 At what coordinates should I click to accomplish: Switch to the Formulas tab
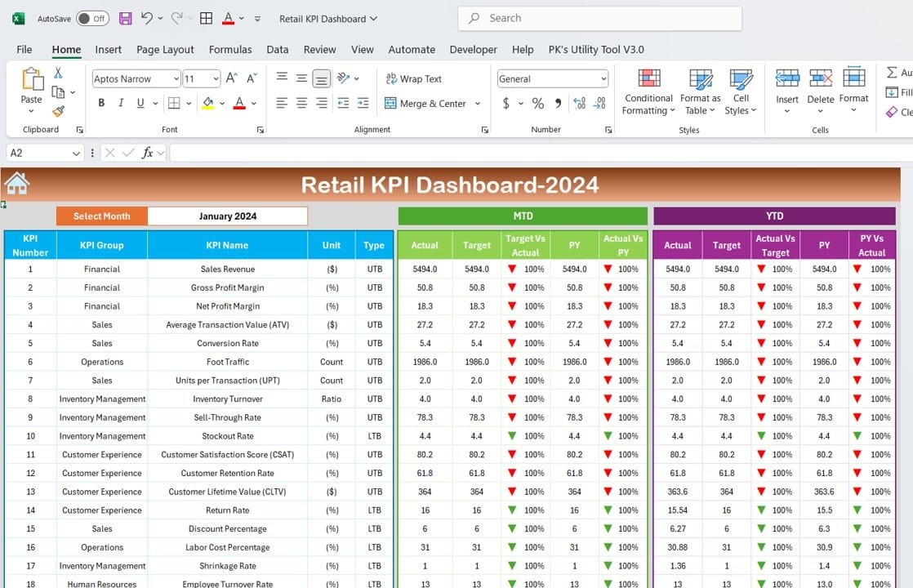coord(230,50)
